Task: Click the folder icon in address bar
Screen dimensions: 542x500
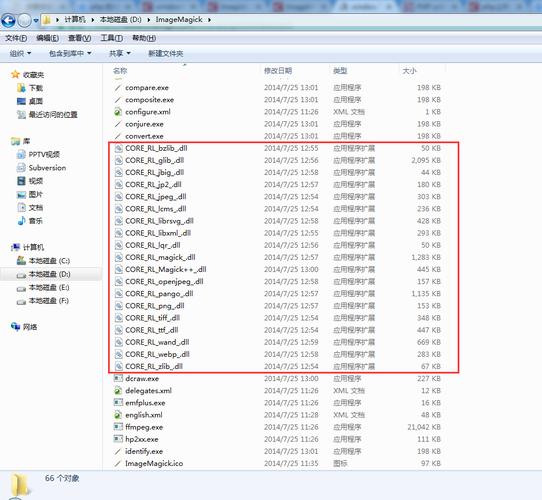Action: point(46,20)
